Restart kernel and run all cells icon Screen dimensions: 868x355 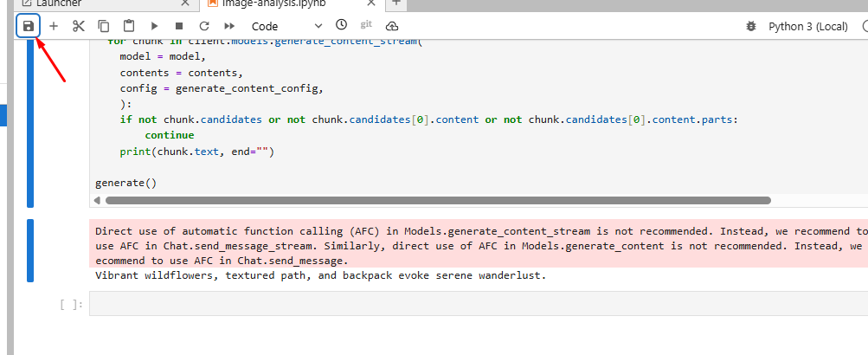coord(229,26)
